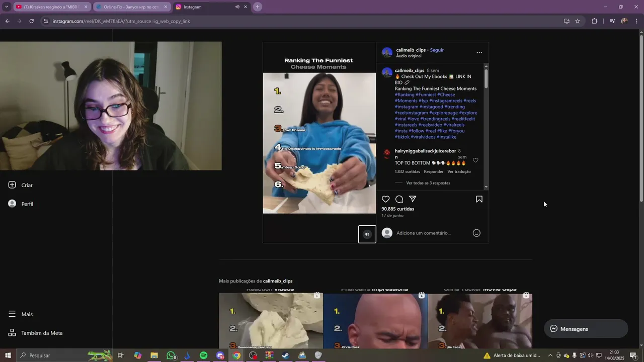Open comment bubble icon under reel
Screen dimensions: 644x362
(x=399, y=199)
